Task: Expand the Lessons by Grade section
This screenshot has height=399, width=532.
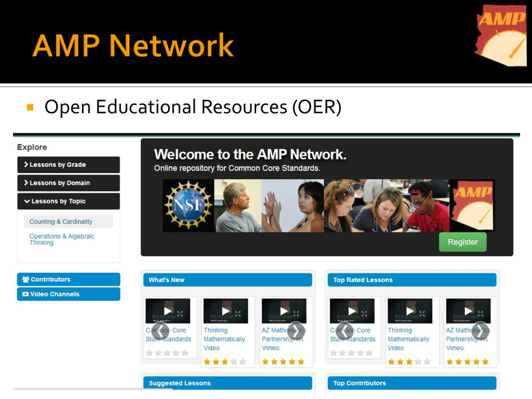Action: (x=69, y=165)
